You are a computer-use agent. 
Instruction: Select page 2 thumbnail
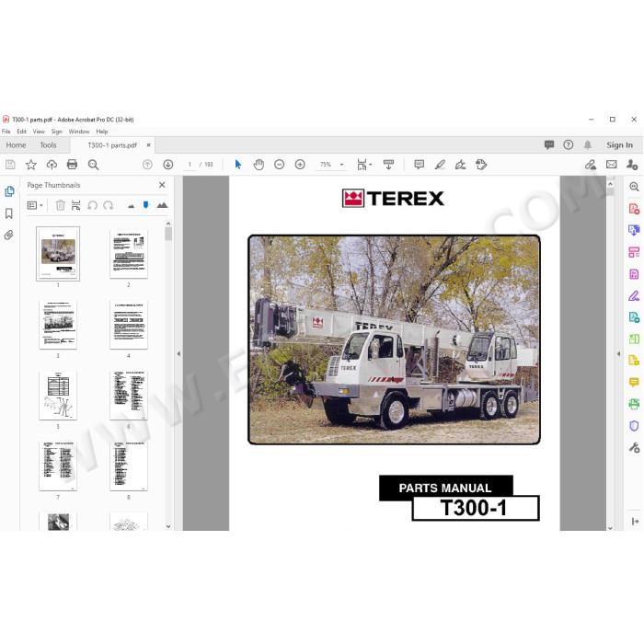click(x=129, y=254)
